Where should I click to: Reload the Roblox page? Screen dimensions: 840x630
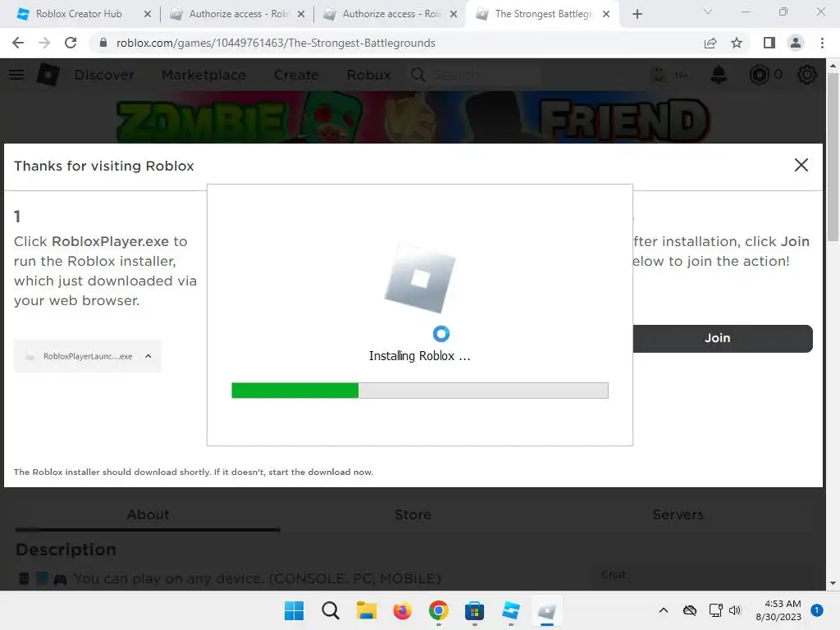[71, 43]
